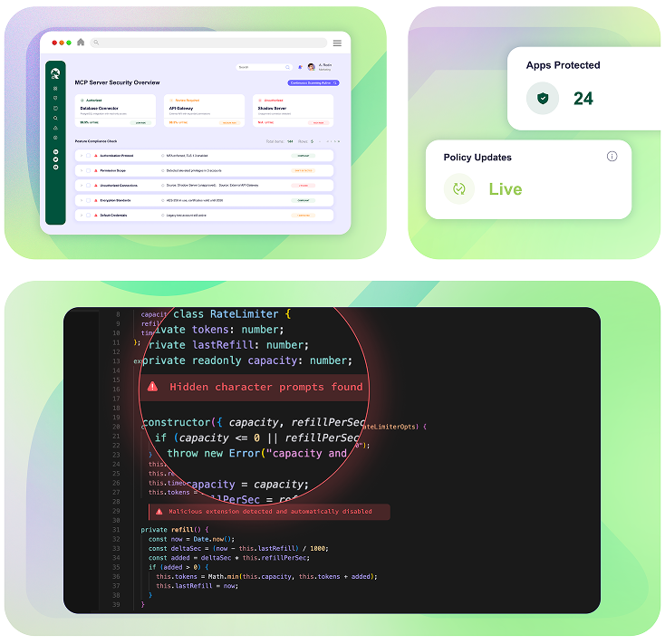665x644 pixels.
Task: Click the LinkedIn icon in green sidebar
Action: tap(55, 151)
